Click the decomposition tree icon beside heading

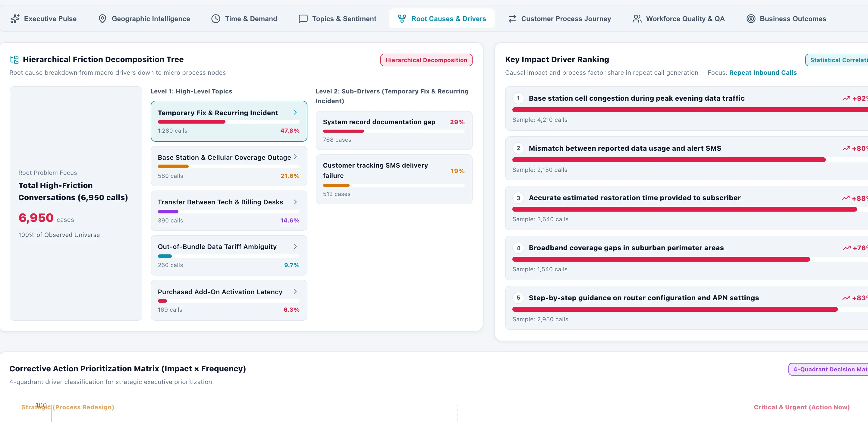pos(14,59)
